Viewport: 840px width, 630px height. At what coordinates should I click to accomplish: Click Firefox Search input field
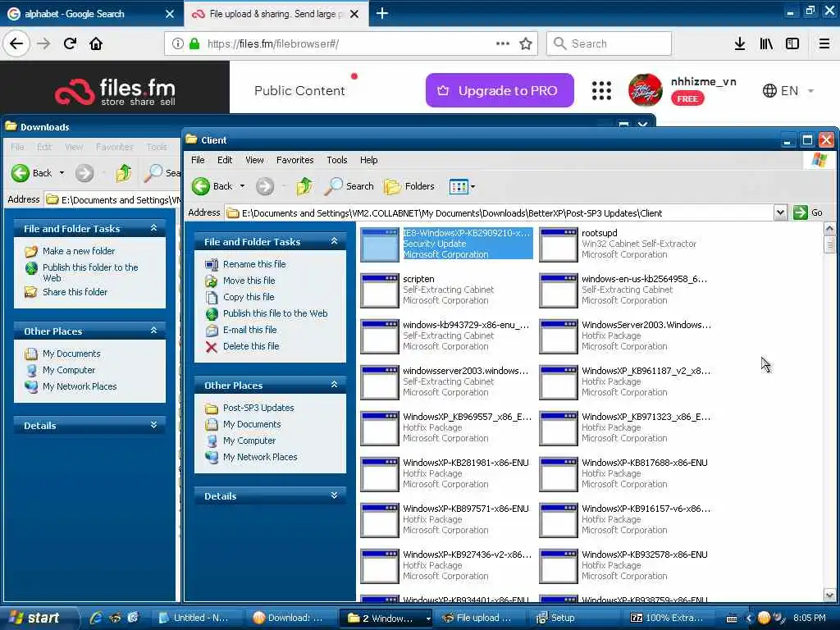pos(609,43)
